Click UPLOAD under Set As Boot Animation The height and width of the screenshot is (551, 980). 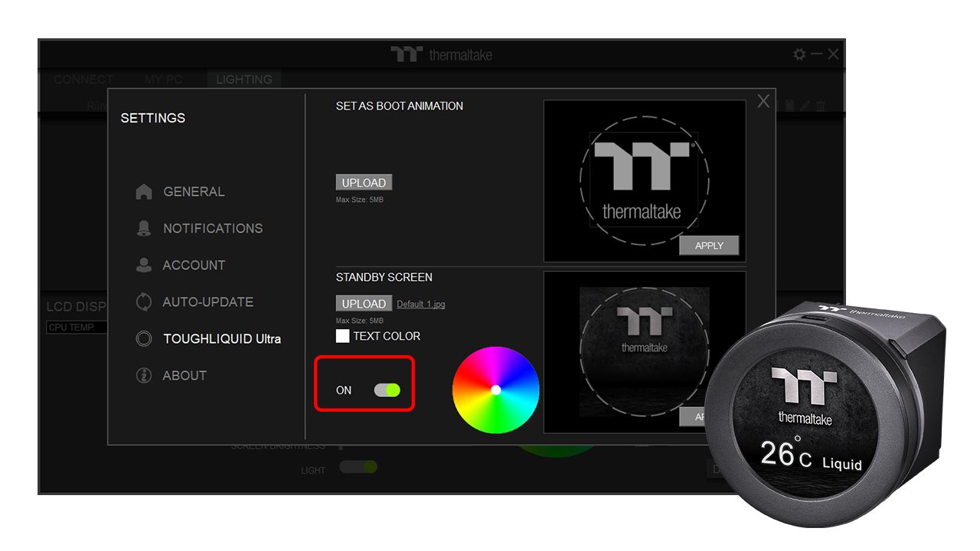click(364, 183)
